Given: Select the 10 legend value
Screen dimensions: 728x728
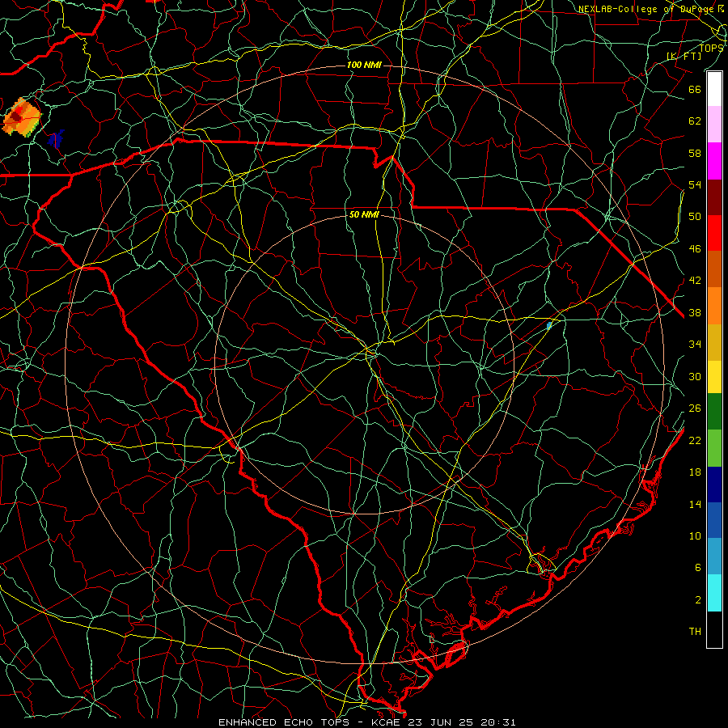Looking at the screenshot, I should click(x=695, y=535).
